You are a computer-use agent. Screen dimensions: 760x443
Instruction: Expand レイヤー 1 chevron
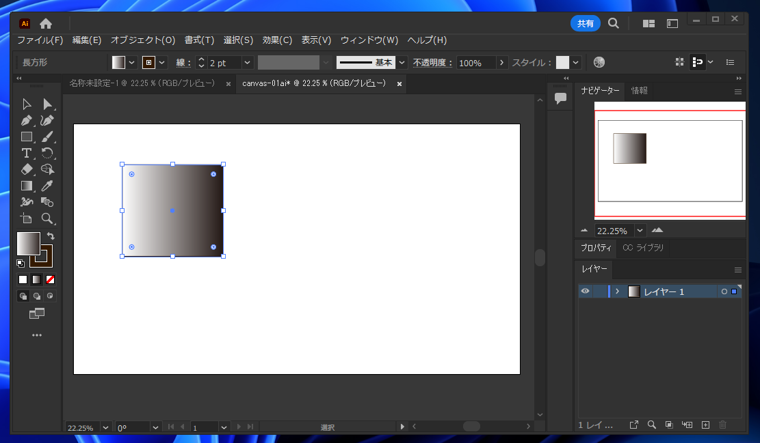tap(617, 291)
